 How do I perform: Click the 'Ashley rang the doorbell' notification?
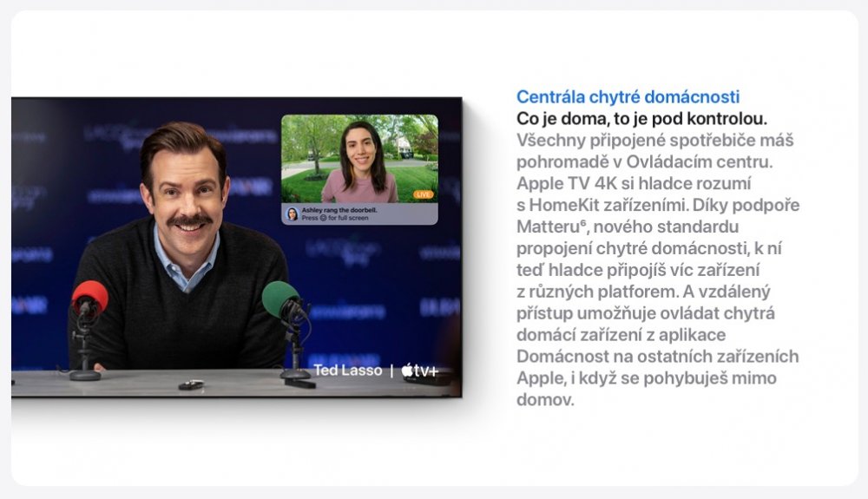pos(359,213)
